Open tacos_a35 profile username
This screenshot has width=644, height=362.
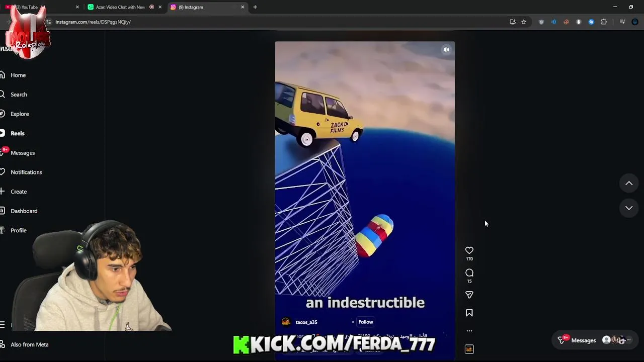(306, 322)
